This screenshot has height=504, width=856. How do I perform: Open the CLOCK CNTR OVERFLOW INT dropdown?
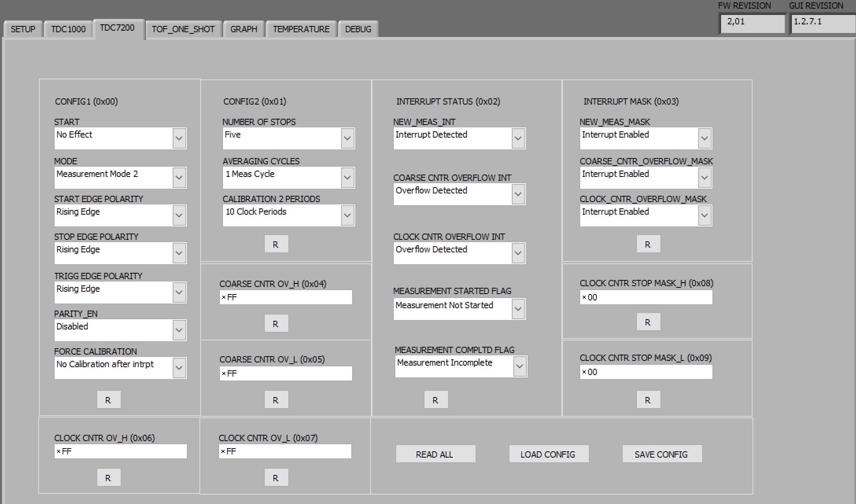[518, 253]
